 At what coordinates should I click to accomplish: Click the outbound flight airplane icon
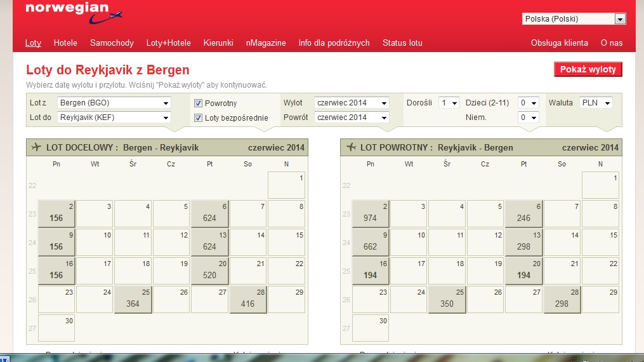[x=36, y=147]
